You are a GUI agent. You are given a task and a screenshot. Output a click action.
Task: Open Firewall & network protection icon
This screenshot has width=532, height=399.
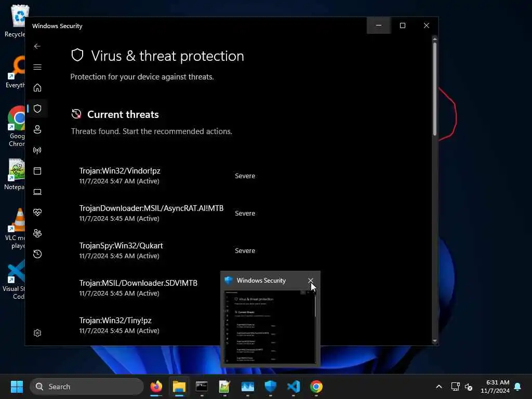37,150
